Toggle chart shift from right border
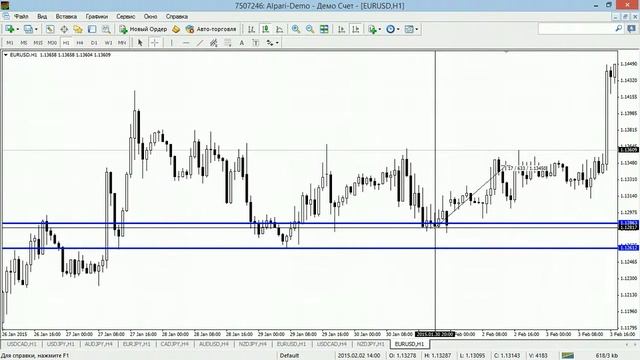This screenshot has height=360, width=640. click(x=356, y=29)
